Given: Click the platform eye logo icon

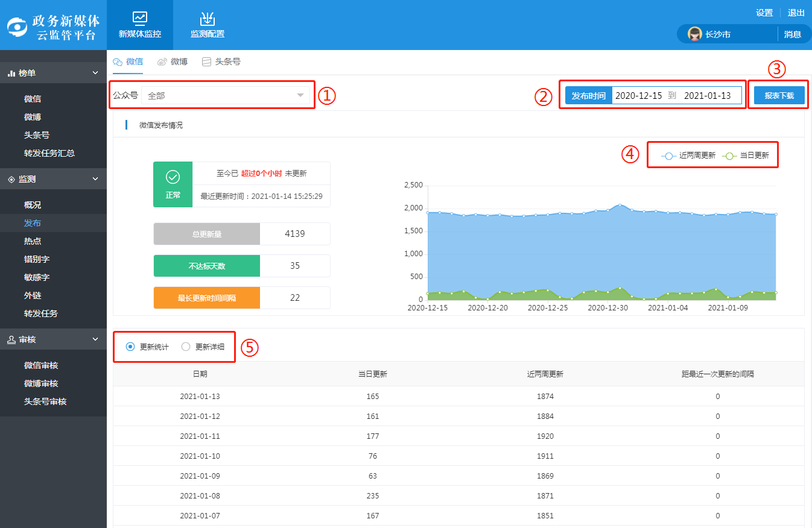Looking at the screenshot, I should click(18, 27).
